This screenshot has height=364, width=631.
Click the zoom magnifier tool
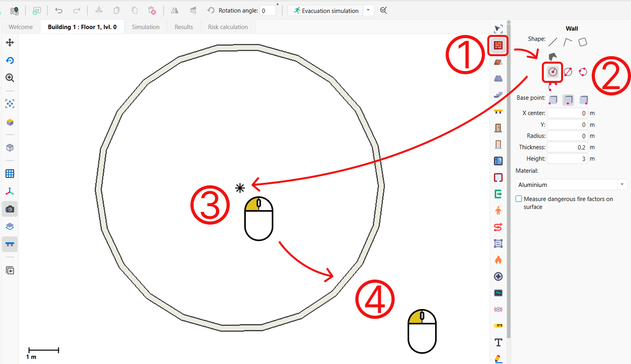point(10,78)
